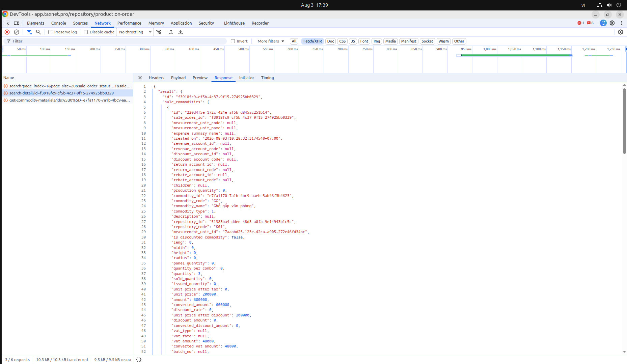
Task: Export HAR file with download arrow
Action: click(x=181, y=32)
